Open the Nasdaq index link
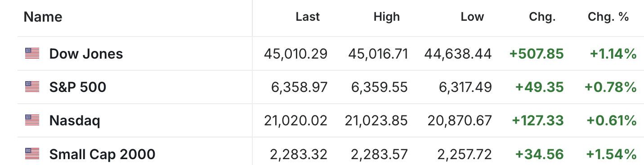Screen dimensions: 644x165 click(75, 120)
